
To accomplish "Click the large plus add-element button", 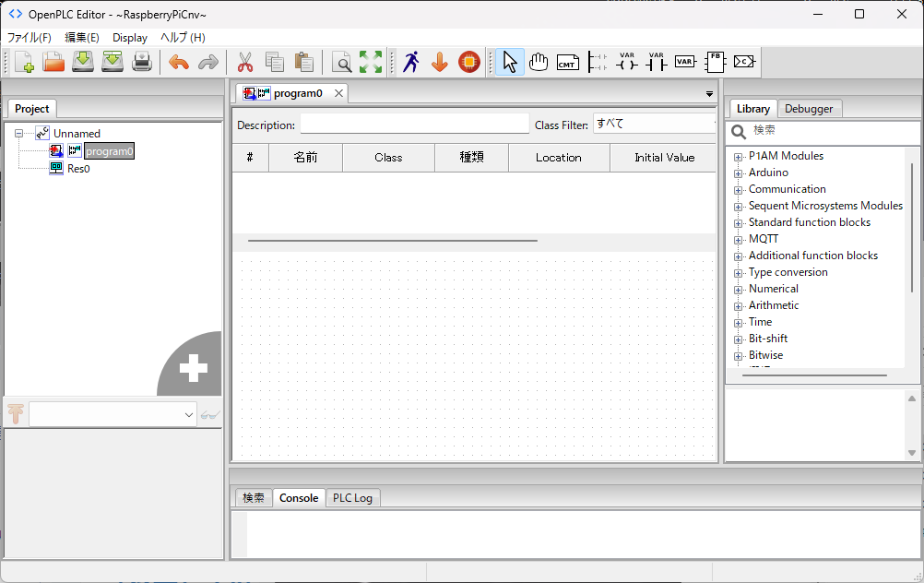I will [x=192, y=366].
